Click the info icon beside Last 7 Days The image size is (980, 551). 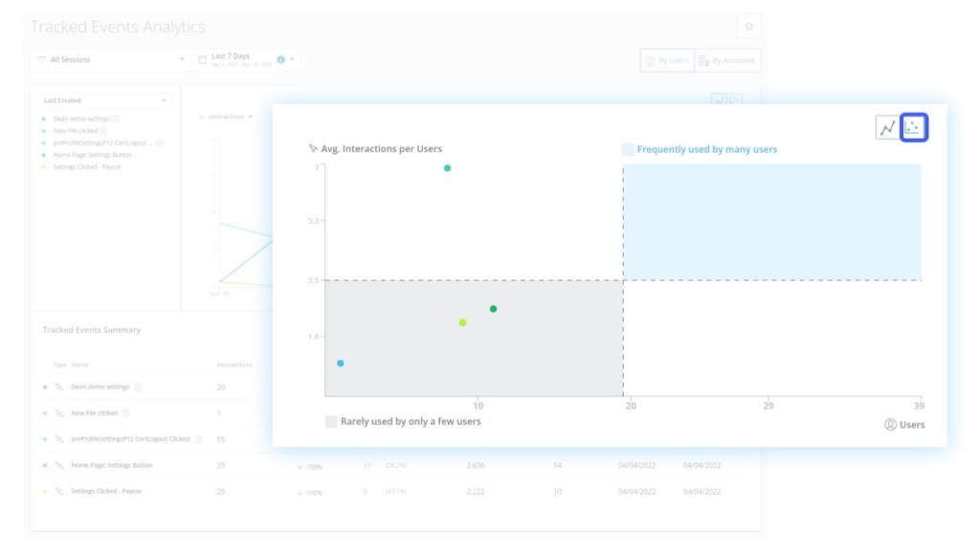281,59
